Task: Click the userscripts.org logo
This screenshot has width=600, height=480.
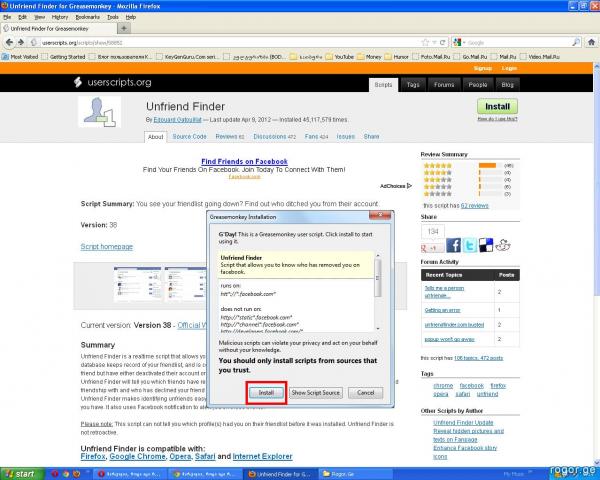Action: pos(113,82)
